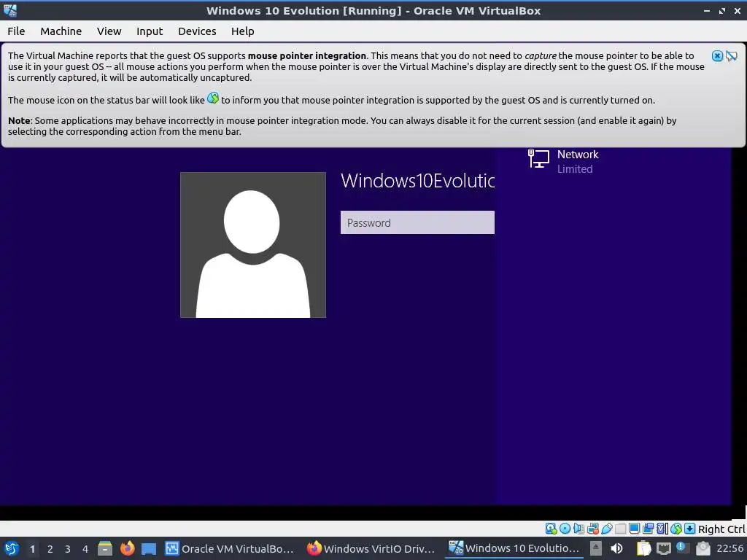Image resolution: width=747 pixels, height=560 pixels.
Task: Switch to workspace 3
Action: point(68,548)
